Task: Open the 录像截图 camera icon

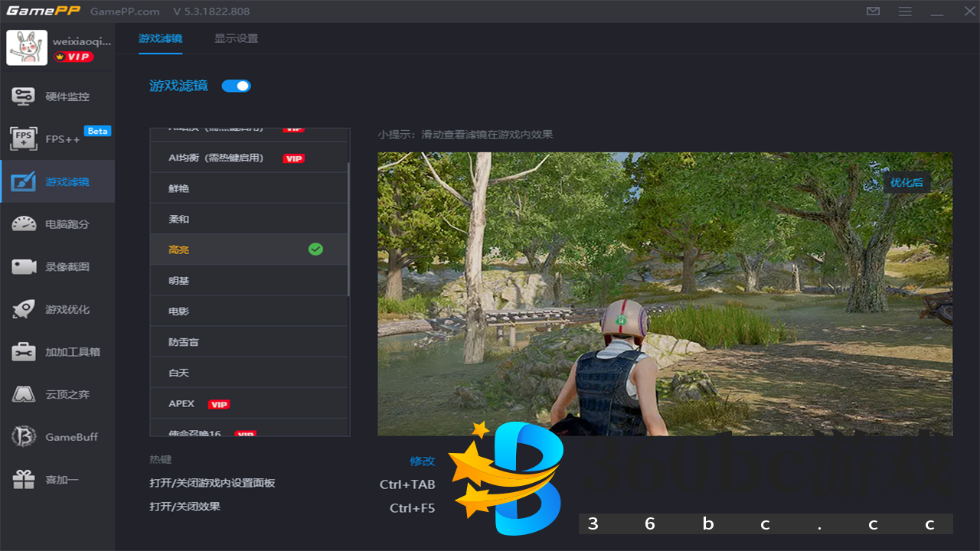Action: coord(24,267)
